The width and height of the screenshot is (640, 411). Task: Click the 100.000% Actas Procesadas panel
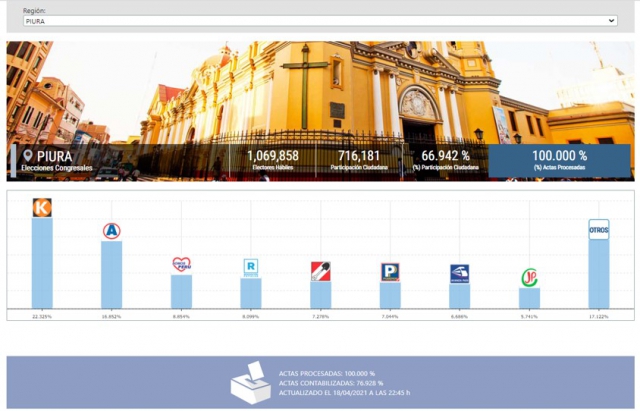[559, 161]
